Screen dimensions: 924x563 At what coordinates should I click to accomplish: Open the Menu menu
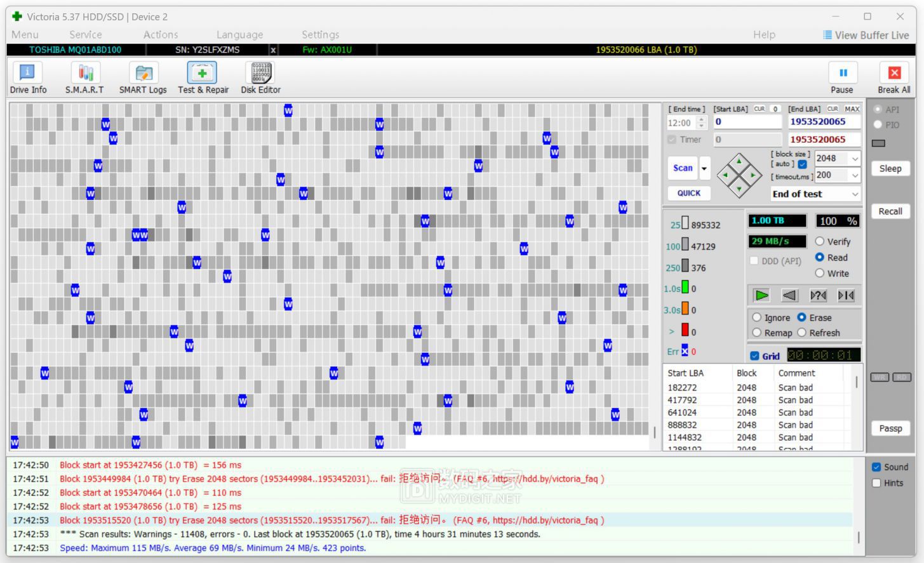(25, 35)
